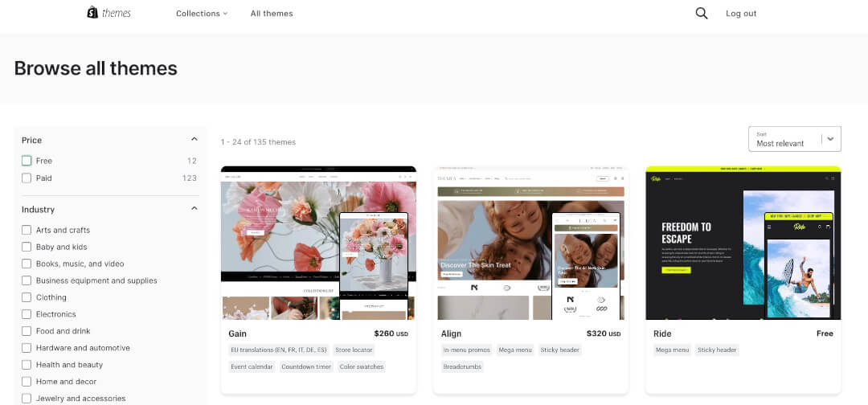Click the 1 - 24 of 135 themes count

tap(258, 142)
